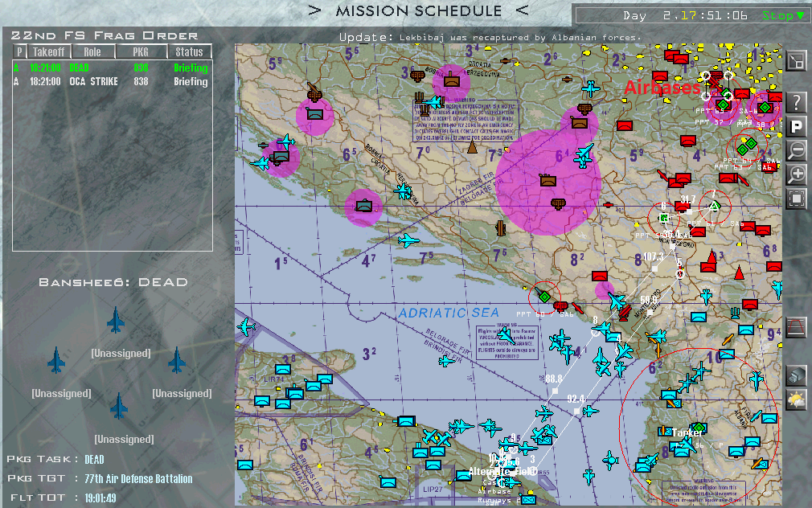Click Unassigned label under right aircraft
Screen dimensions: 812x508
click(x=182, y=394)
